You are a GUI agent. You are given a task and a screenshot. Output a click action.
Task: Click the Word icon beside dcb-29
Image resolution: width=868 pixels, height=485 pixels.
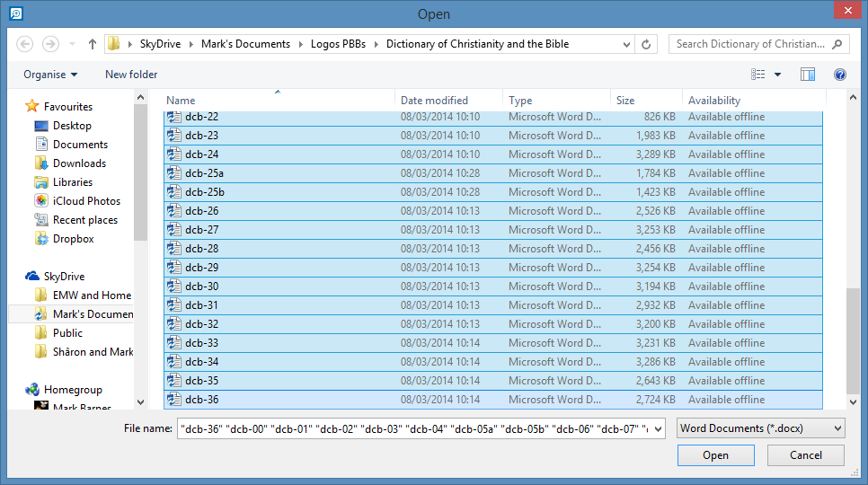(x=174, y=267)
